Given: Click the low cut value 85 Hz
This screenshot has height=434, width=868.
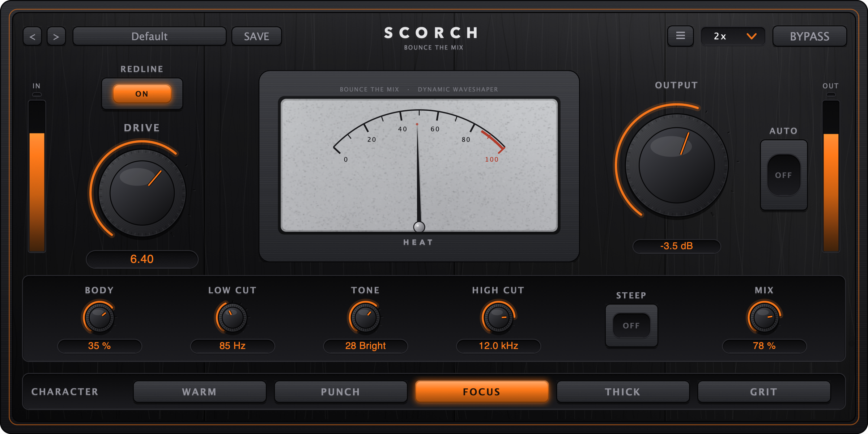Looking at the screenshot, I should coord(233,346).
